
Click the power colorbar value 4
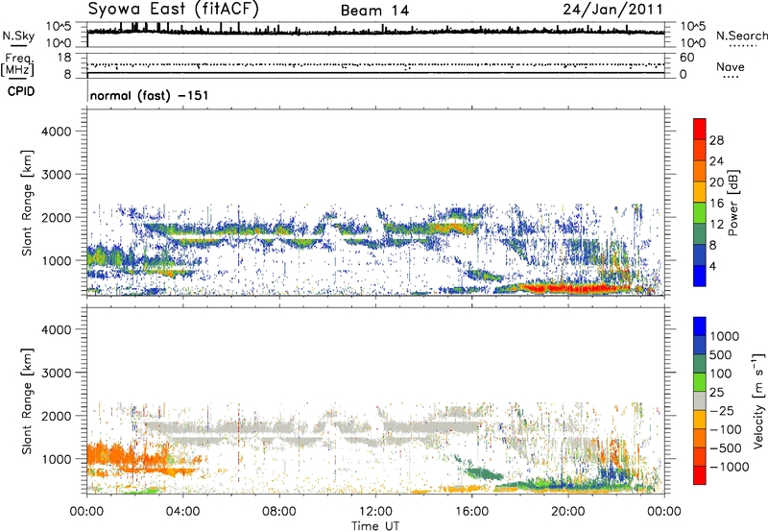[712, 266]
